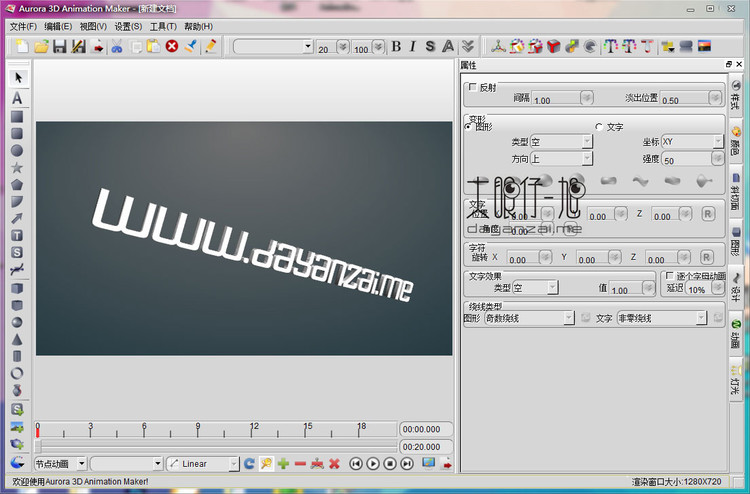This screenshot has width=750, height=494.
Task: Open the 编辑(E) menu
Action: [x=58, y=26]
